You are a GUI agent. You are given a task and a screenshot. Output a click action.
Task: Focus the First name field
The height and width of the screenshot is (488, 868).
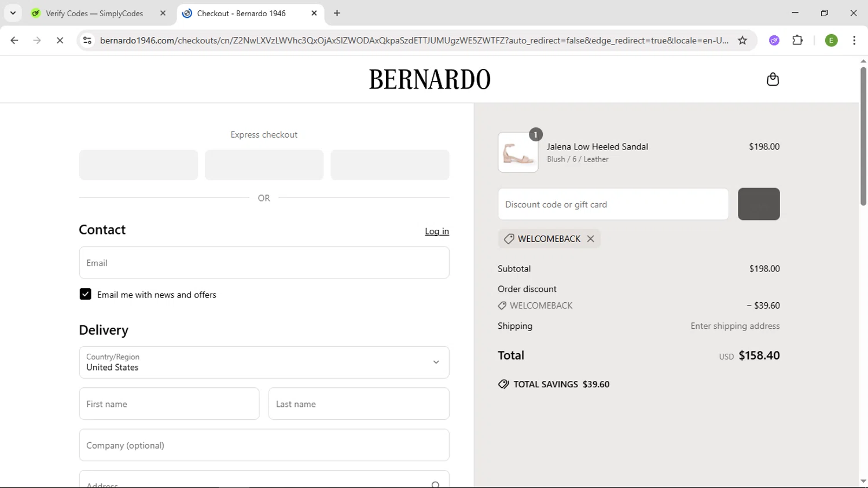[x=169, y=403]
